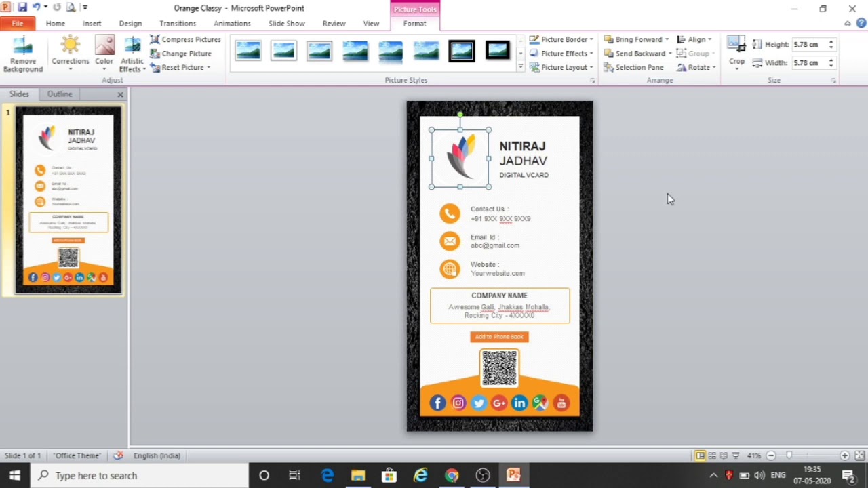Expand the Picture Styles gallery
The image size is (868, 488).
point(521,66)
